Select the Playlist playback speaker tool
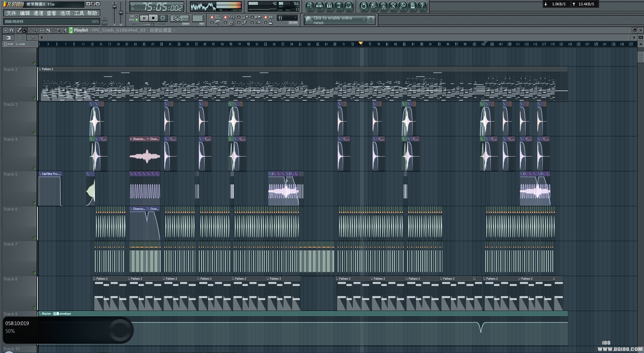The width and height of the screenshot is (644, 353). (65, 30)
